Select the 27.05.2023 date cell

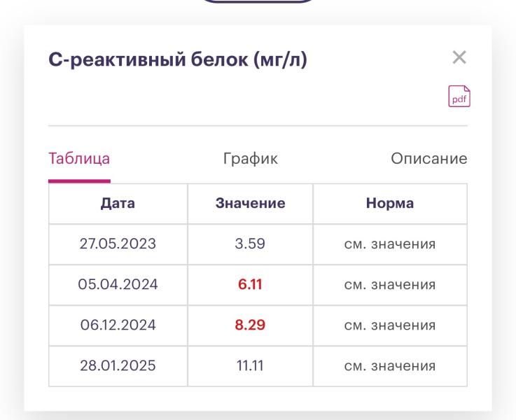[x=118, y=244]
